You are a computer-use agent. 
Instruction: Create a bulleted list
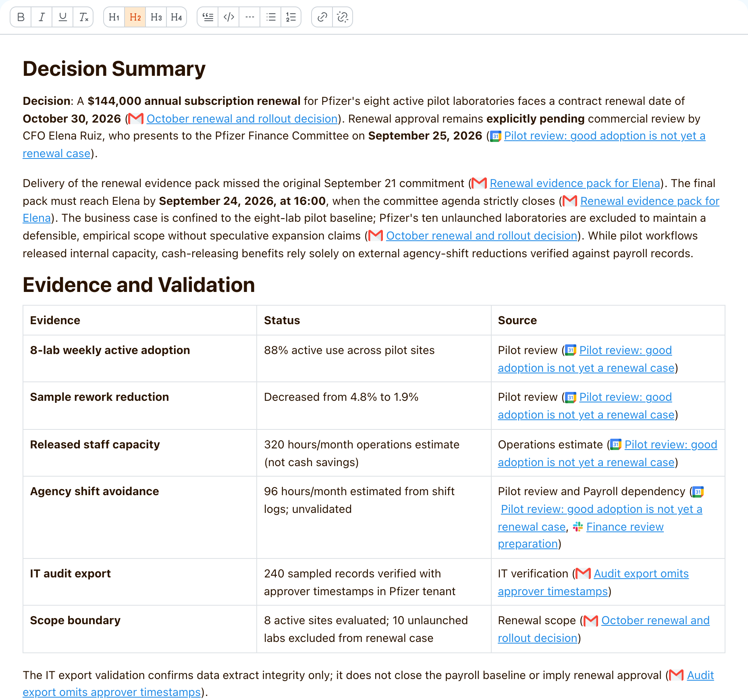[271, 17]
